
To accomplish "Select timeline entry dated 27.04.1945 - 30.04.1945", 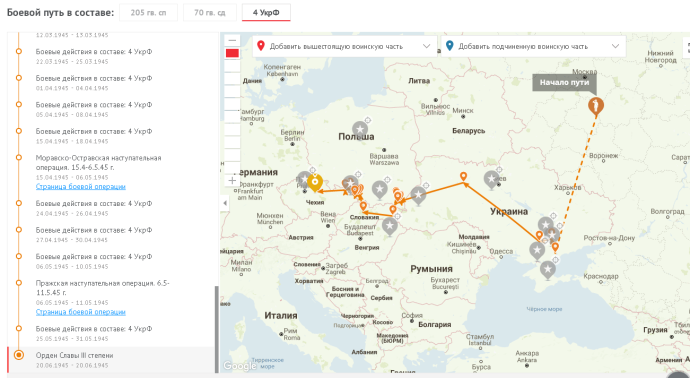I will point(111,234).
